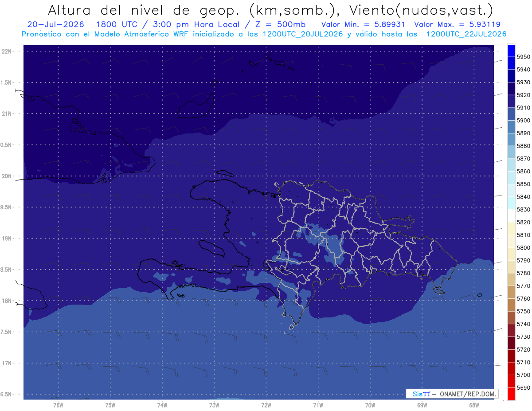Select the '74W' longitude label

[162, 405]
